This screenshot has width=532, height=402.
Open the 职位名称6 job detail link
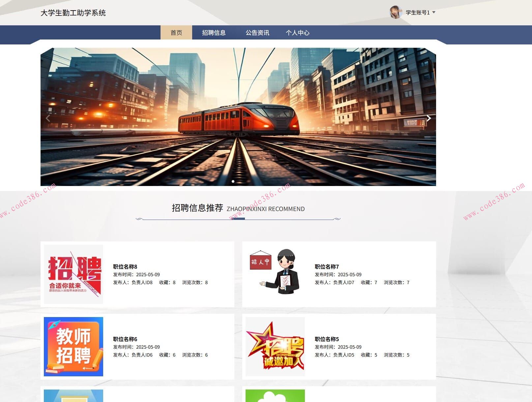tap(125, 339)
